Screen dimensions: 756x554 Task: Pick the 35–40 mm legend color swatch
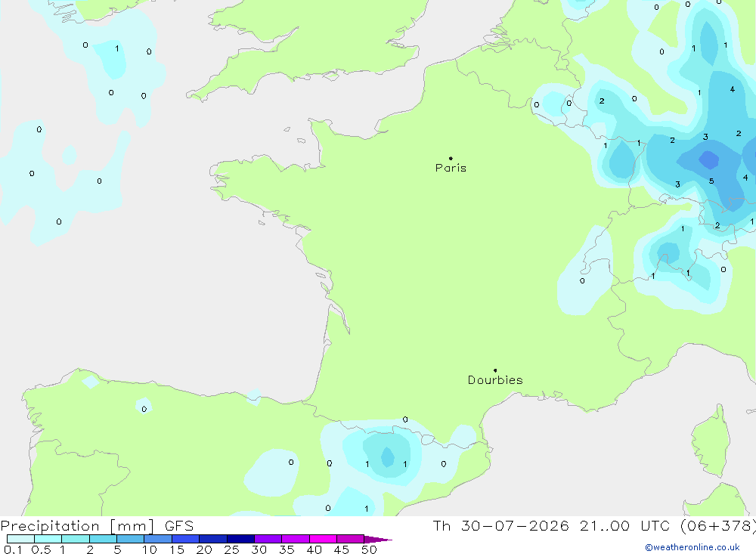[296, 539]
